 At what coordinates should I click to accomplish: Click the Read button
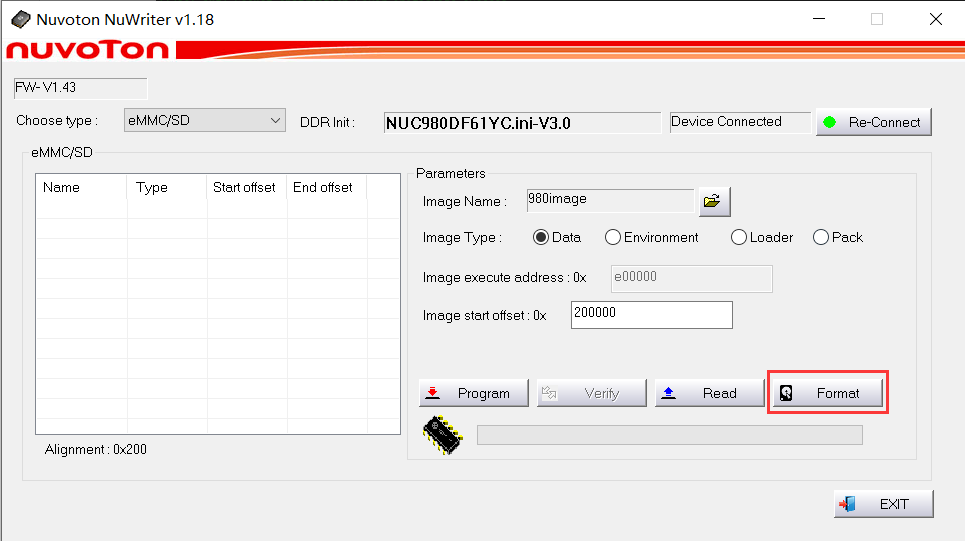coord(709,393)
